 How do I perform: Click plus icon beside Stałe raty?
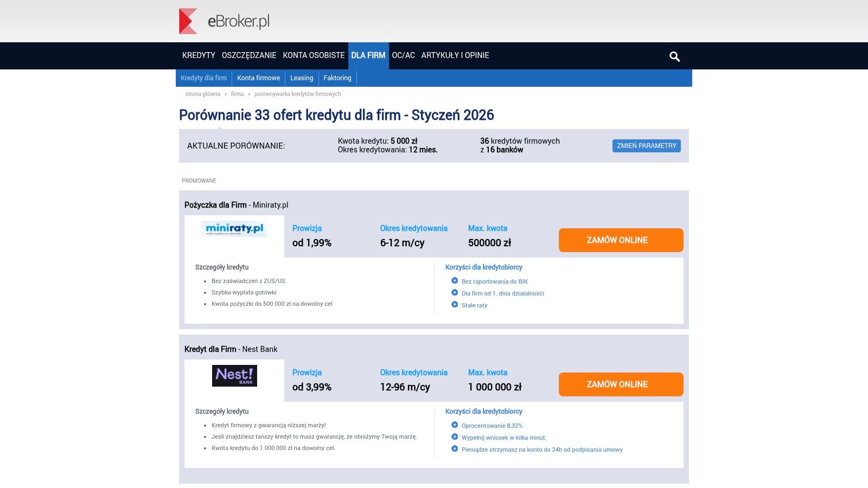point(455,305)
